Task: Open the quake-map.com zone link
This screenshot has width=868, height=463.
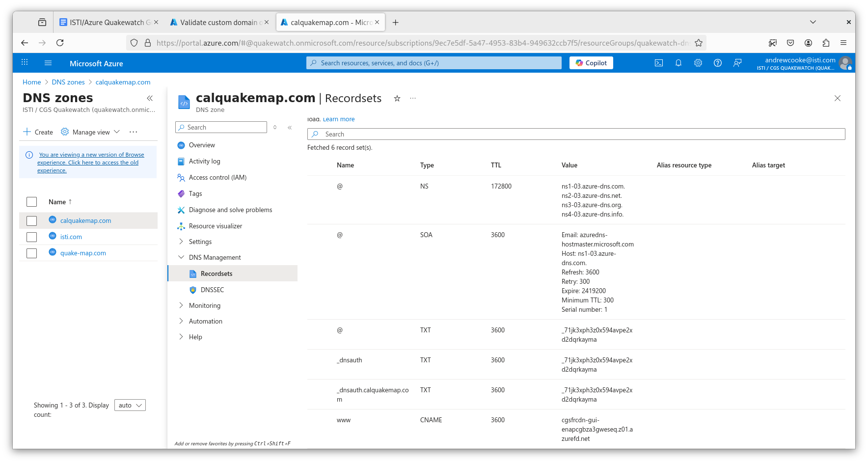Action: click(83, 253)
